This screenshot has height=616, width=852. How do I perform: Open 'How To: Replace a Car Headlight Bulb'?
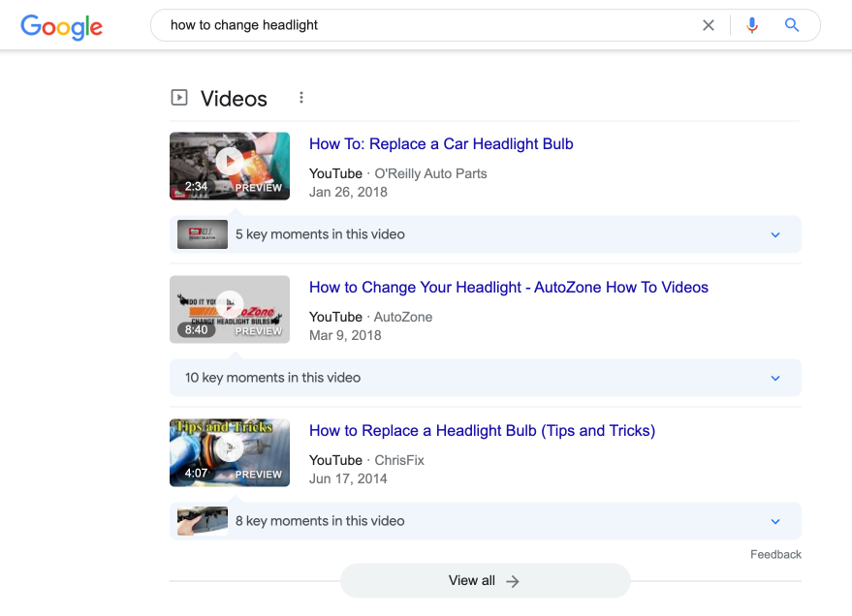tap(441, 143)
